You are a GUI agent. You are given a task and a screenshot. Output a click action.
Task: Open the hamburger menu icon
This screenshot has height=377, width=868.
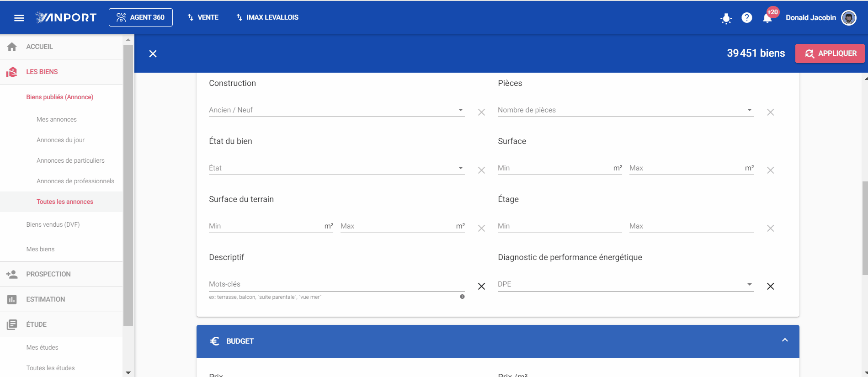click(x=19, y=18)
